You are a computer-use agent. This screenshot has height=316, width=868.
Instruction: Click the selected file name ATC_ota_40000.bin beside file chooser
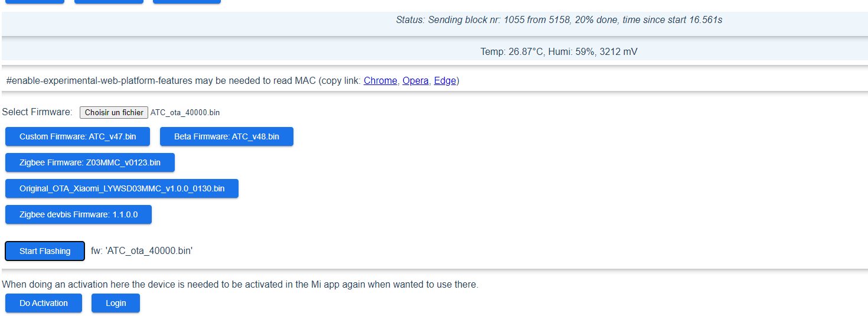[x=185, y=112]
